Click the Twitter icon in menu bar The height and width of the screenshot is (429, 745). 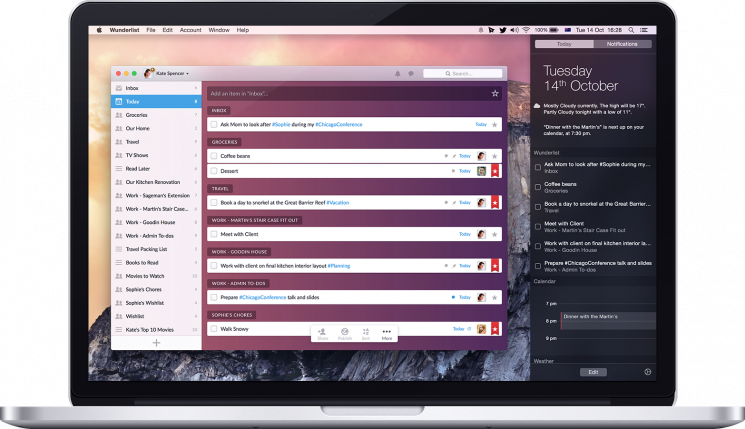point(503,30)
